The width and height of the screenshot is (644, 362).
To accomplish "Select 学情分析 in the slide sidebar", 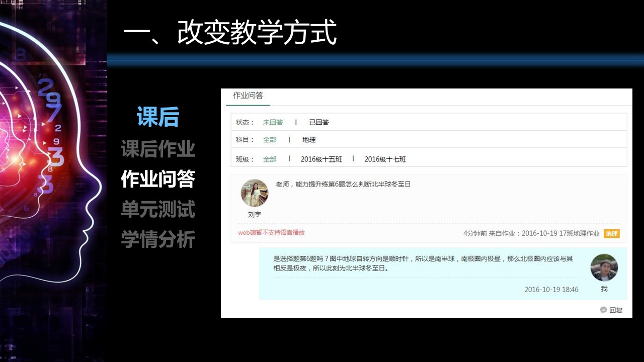I will pos(158,239).
